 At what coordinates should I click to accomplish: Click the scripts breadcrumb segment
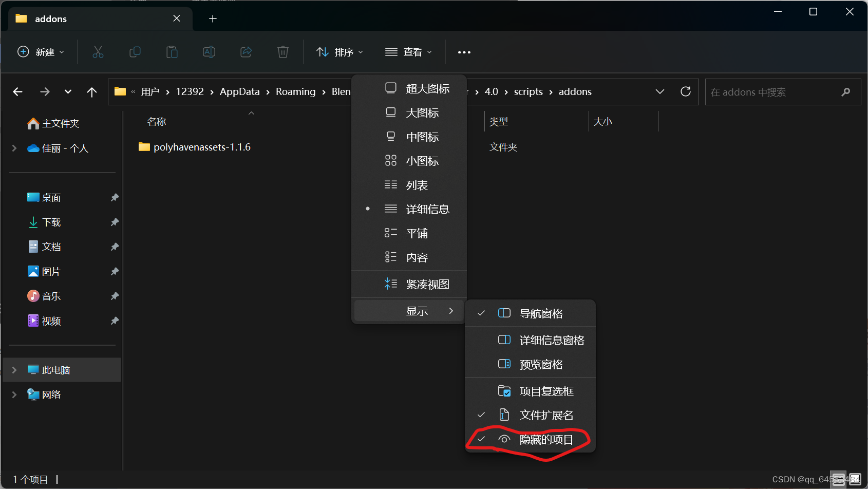(x=528, y=91)
